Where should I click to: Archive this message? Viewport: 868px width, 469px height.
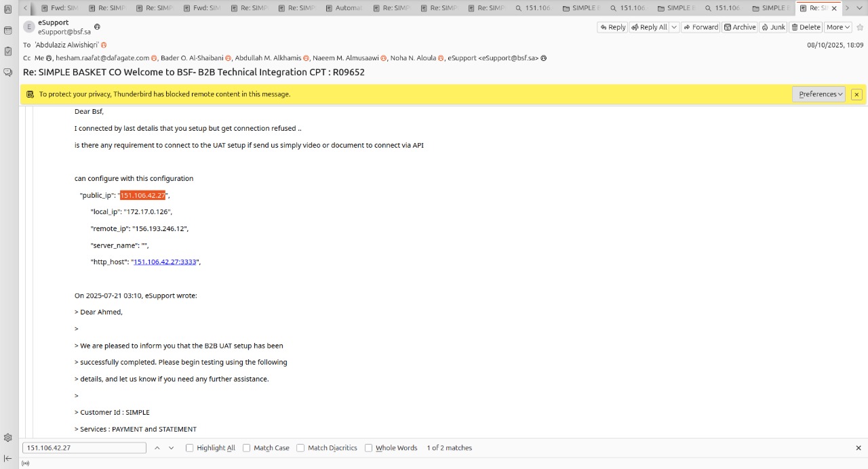(x=740, y=27)
